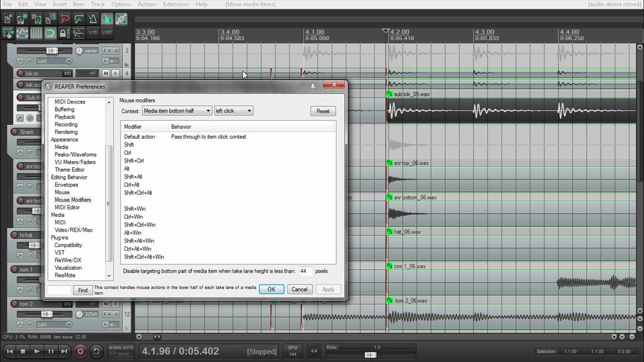Screen dimensions: 644x362
Task: Open Left input dropdown on track 3
Action: 54,61
